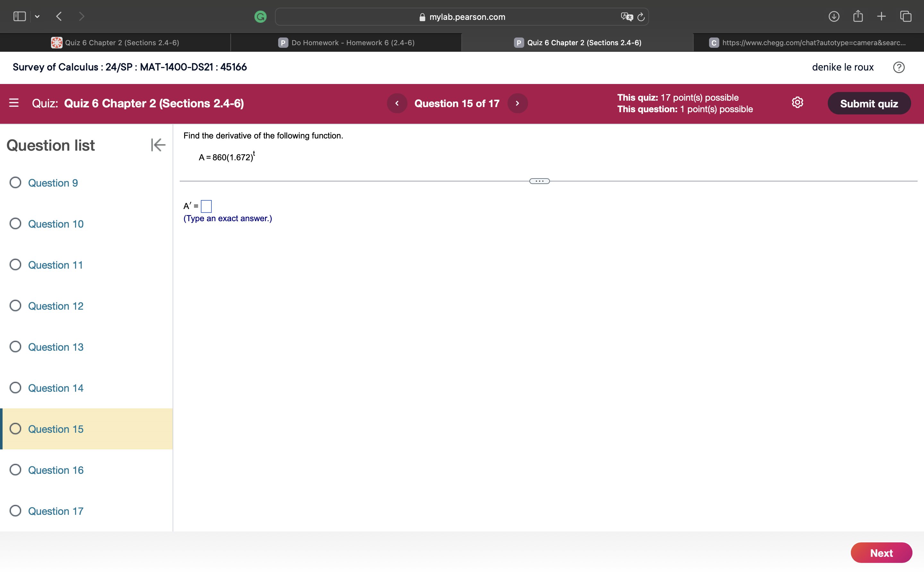The height and width of the screenshot is (577, 924).
Task: Select the Question 9 radio circle
Action: click(x=15, y=183)
